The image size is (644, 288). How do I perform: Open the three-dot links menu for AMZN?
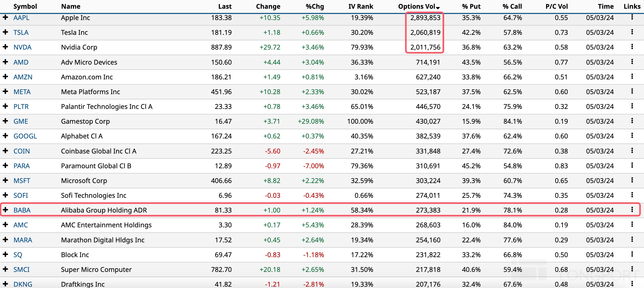(x=632, y=77)
